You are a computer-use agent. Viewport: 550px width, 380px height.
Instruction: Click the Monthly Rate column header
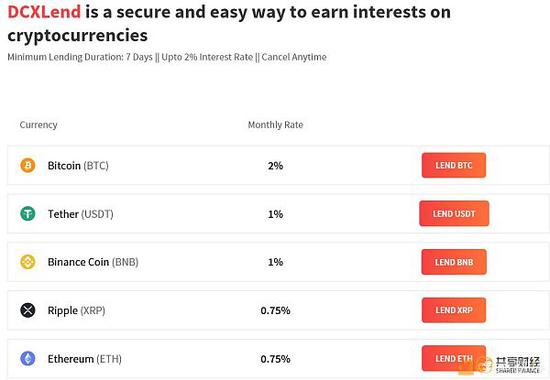(x=275, y=125)
